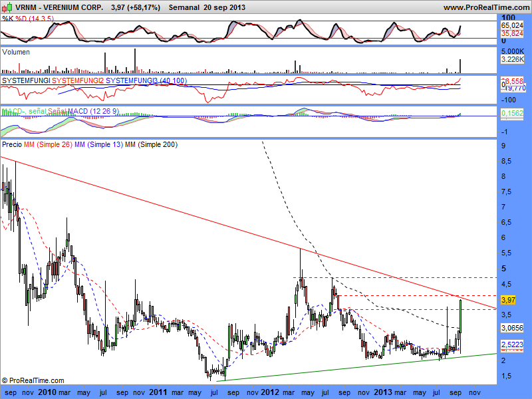532x399 pixels.
Task: Click the %K stochastic label
Action: (x=8, y=19)
